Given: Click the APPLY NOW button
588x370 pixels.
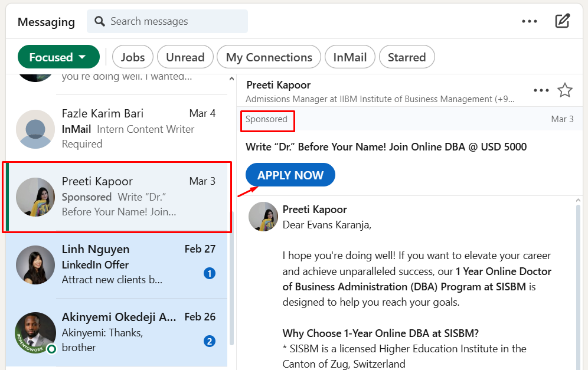Looking at the screenshot, I should point(290,175).
